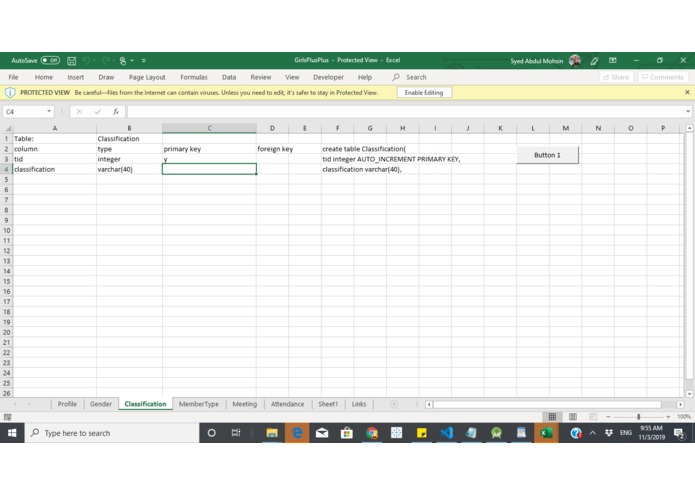Viewport: 695px width, 494px height.
Task: Switch to the Attendance sheet tab
Action: [x=287, y=404]
